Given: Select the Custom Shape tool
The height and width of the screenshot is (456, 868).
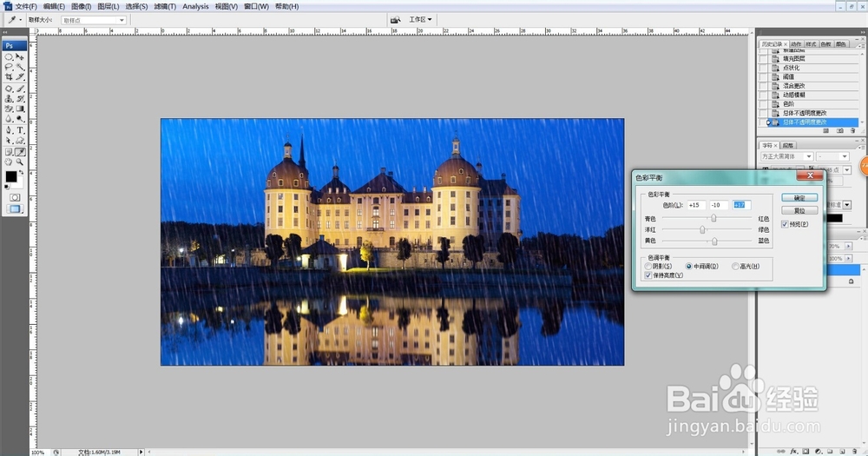Looking at the screenshot, I should click(20, 140).
